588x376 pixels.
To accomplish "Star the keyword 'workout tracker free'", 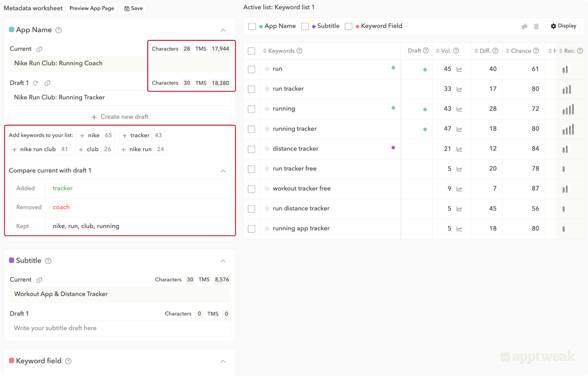I will [x=267, y=189].
